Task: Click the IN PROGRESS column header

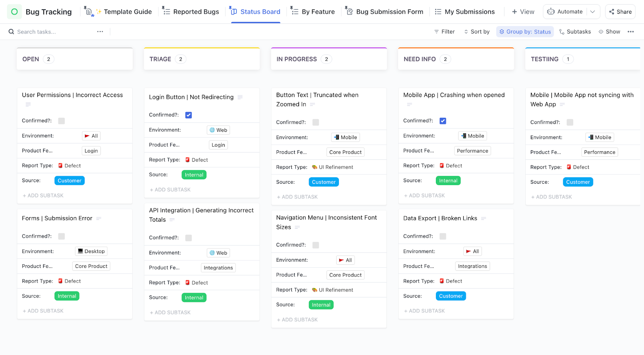Action: (x=329, y=59)
